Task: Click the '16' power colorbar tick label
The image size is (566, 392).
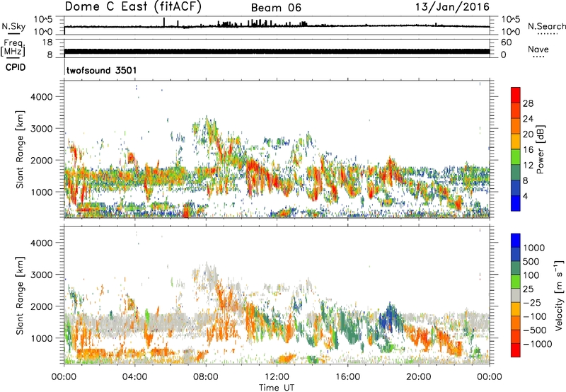Action: coord(528,150)
